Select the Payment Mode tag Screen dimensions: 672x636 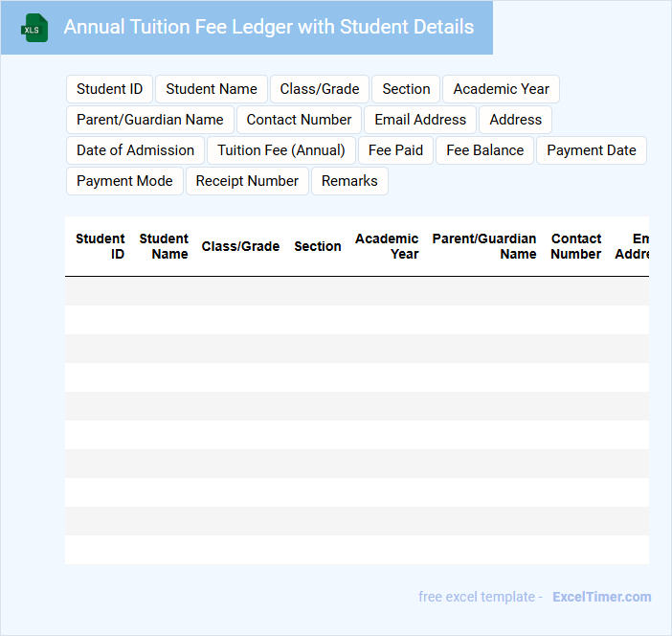[x=124, y=181]
